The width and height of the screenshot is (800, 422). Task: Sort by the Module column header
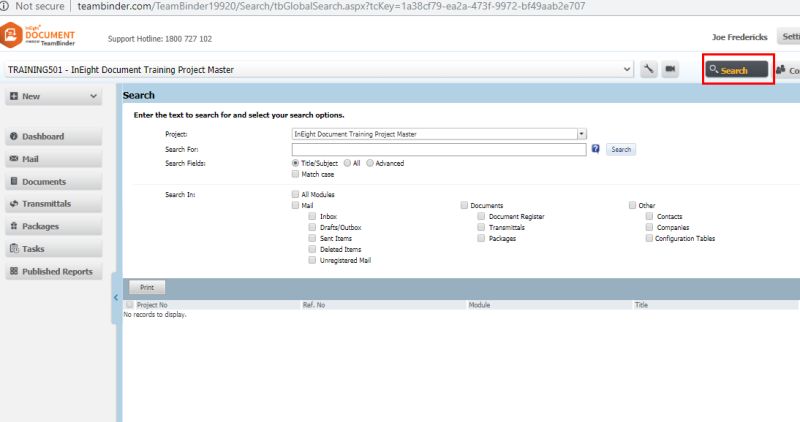tap(479, 305)
